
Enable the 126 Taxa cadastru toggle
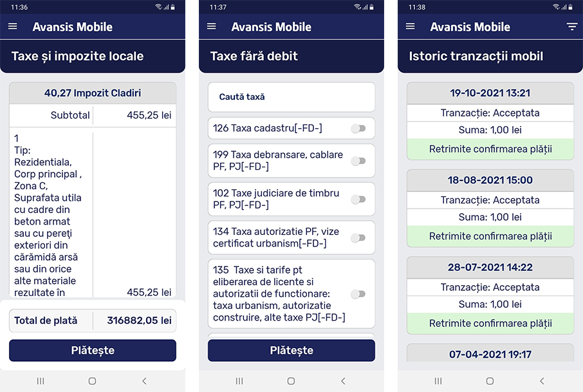(358, 129)
